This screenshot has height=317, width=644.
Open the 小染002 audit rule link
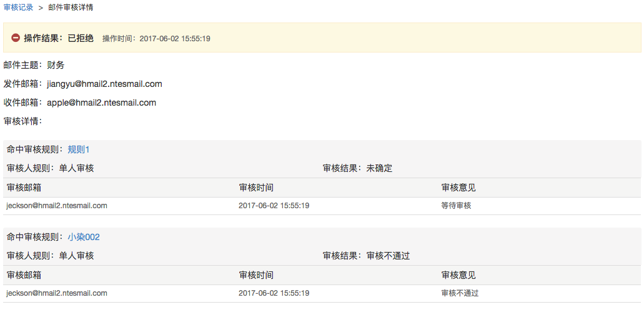[x=84, y=237]
